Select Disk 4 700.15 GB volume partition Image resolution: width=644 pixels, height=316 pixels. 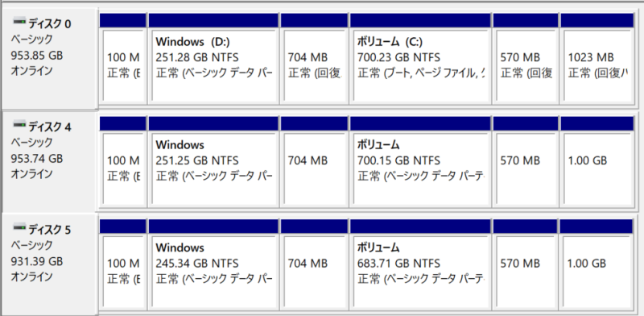[x=420, y=162]
